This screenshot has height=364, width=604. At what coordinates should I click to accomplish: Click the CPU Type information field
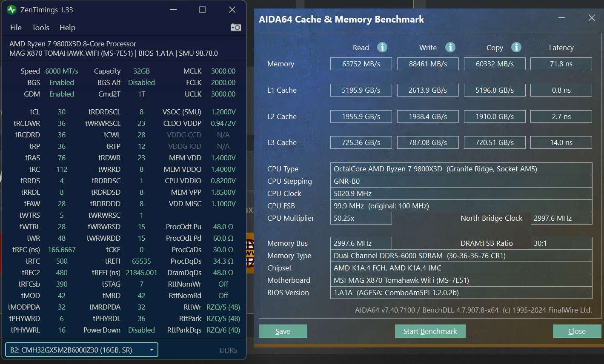pyautogui.click(x=461, y=169)
